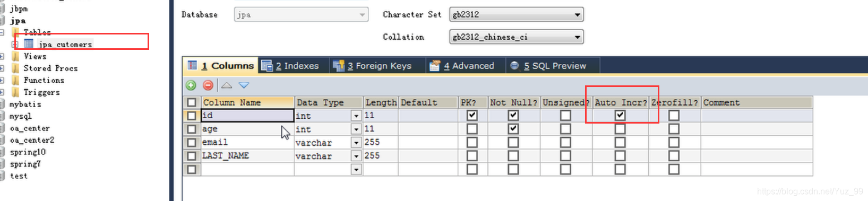This screenshot has height=201, width=868.
Task: Open data type dropdown for email row
Action: tap(356, 143)
